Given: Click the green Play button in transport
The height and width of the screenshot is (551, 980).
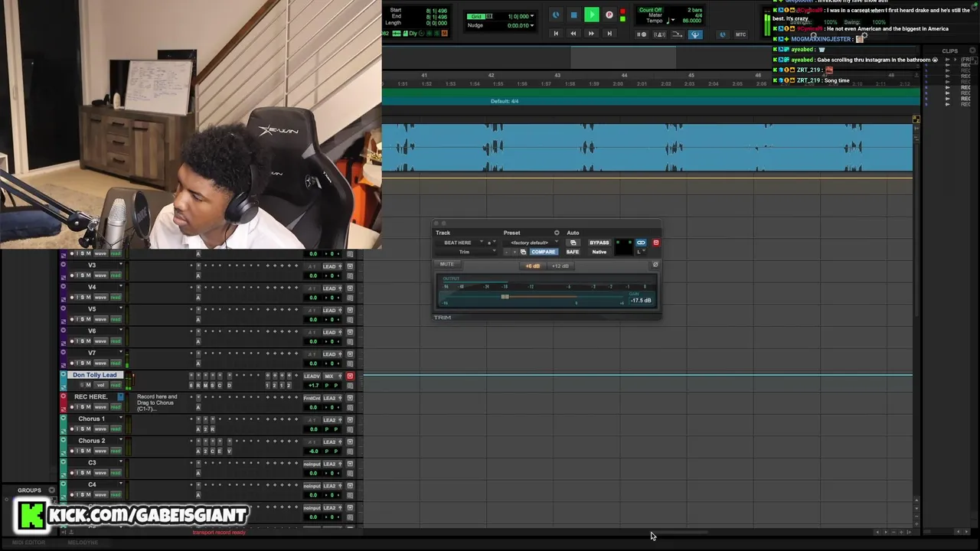Looking at the screenshot, I should coord(591,15).
